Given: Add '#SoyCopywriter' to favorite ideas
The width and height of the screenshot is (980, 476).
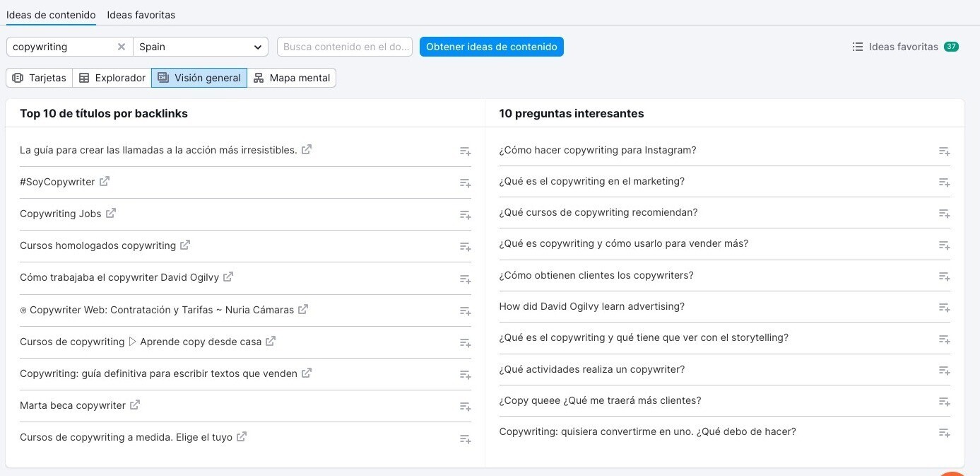Looking at the screenshot, I should pos(465,183).
